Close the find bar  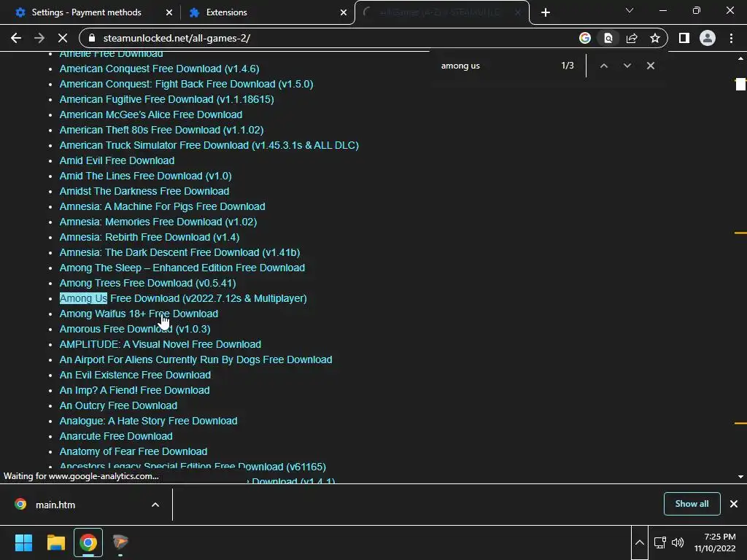pos(650,66)
